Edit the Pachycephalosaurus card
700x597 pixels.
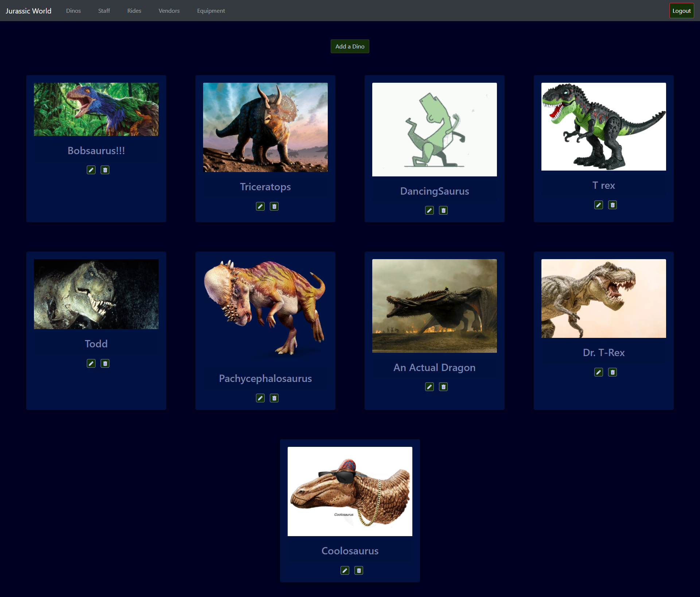pos(260,398)
